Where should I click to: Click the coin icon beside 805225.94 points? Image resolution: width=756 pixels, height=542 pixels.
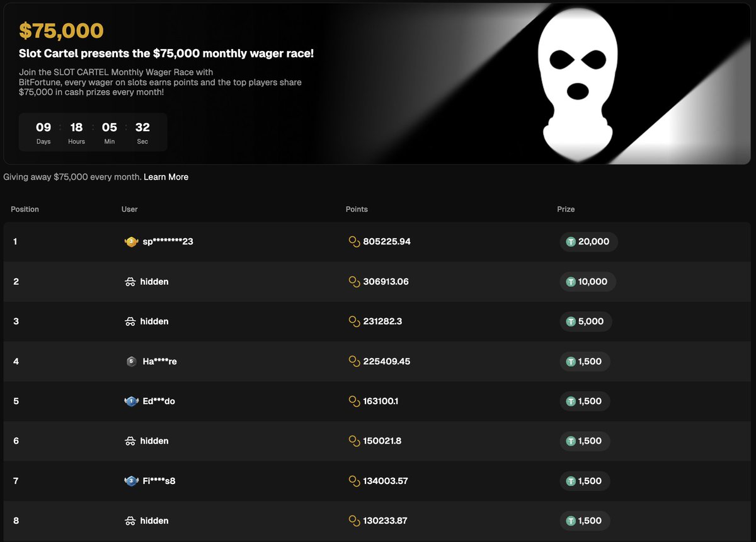(354, 241)
